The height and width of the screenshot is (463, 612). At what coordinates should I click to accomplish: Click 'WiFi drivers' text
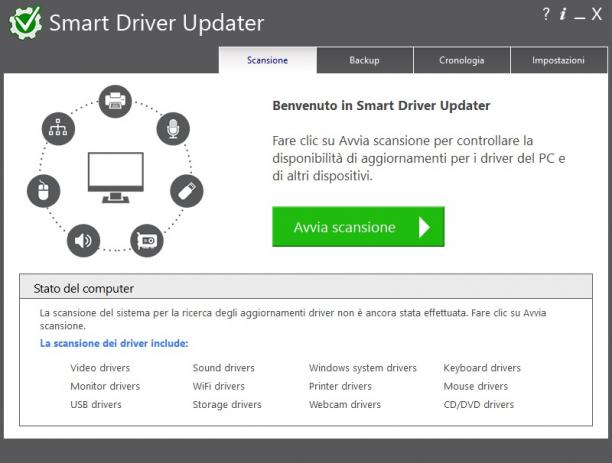pos(219,386)
